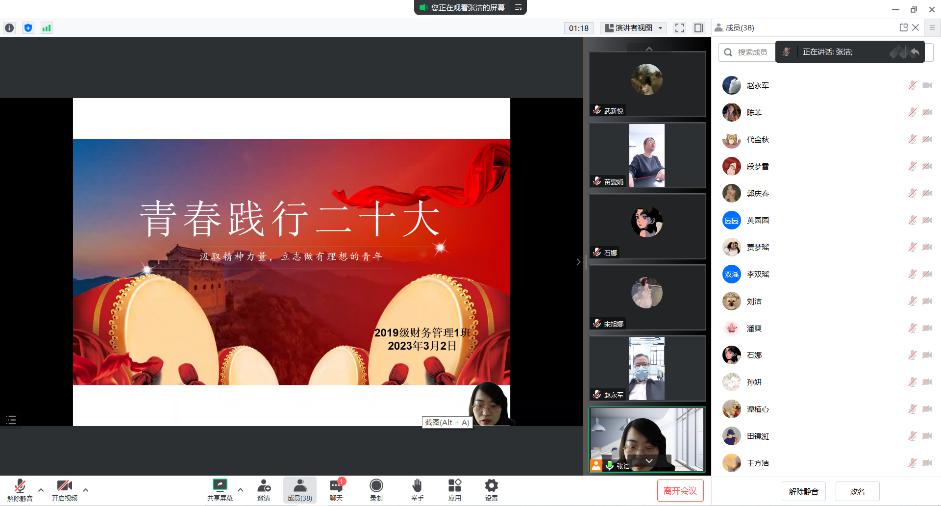This screenshot has height=506, width=941.
Task: Check the green network signal icon
Action: click(x=46, y=28)
